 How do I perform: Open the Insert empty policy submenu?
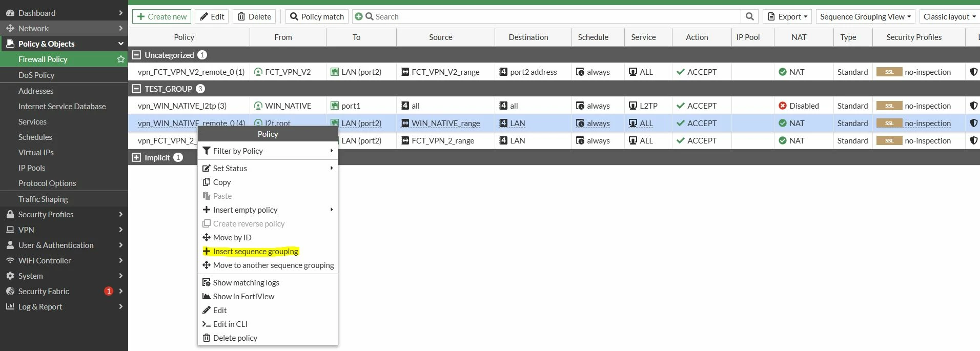point(268,210)
